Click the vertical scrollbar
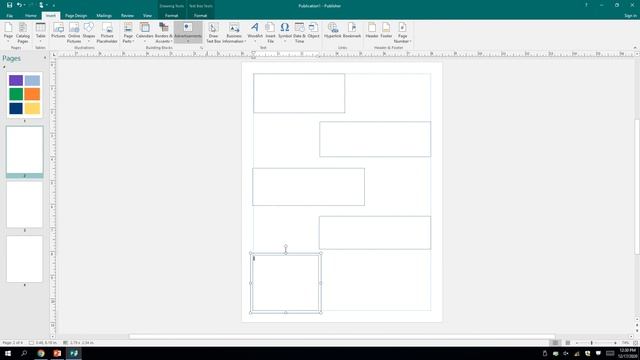This screenshot has height=360, width=640. pos(637,187)
